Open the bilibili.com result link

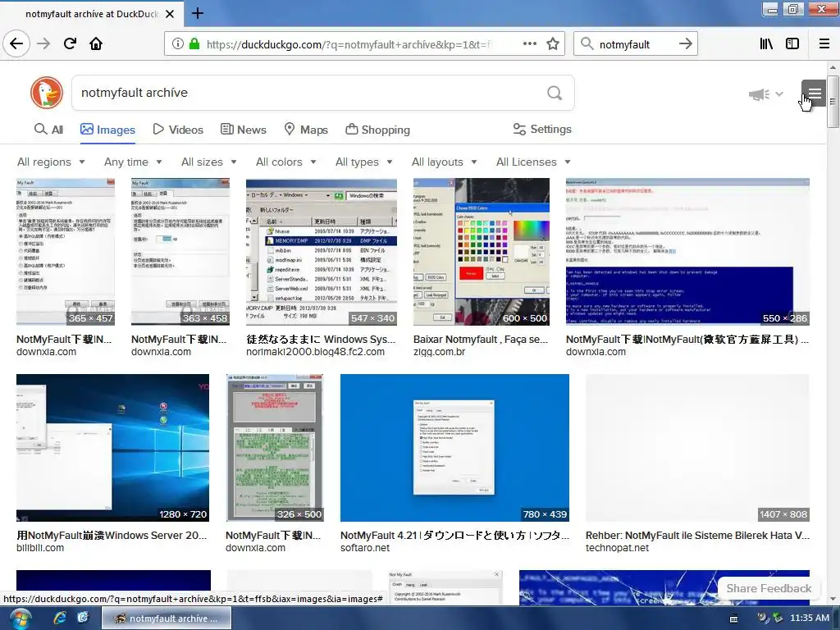click(x=40, y=548)
